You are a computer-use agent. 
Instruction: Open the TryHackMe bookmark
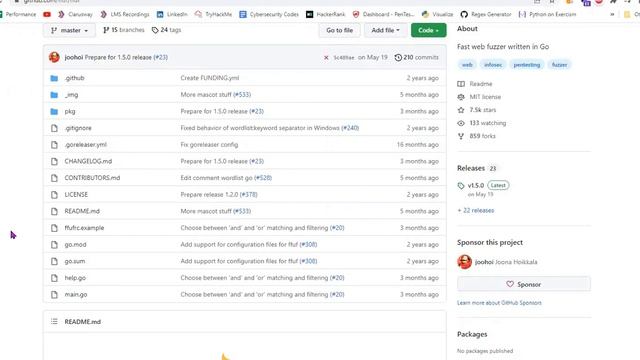pos(213,14)
